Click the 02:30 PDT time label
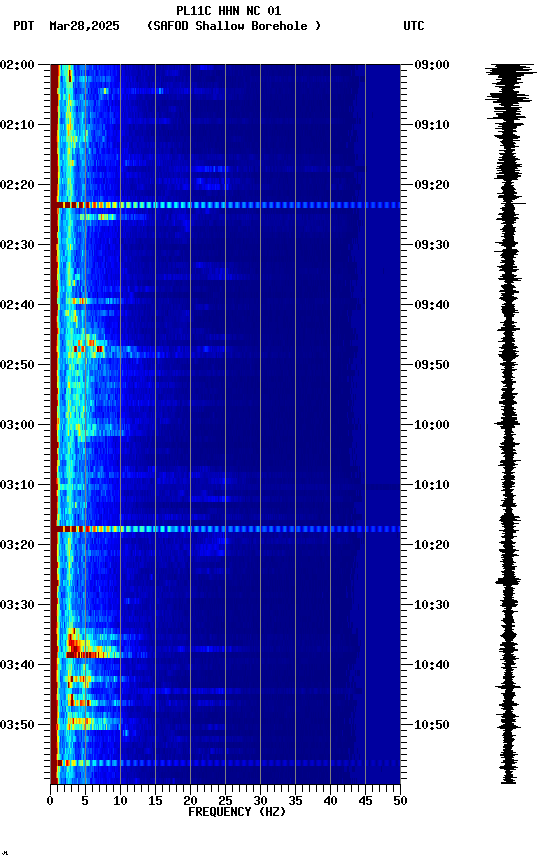 pyautogui.click(x=17, y=245)
